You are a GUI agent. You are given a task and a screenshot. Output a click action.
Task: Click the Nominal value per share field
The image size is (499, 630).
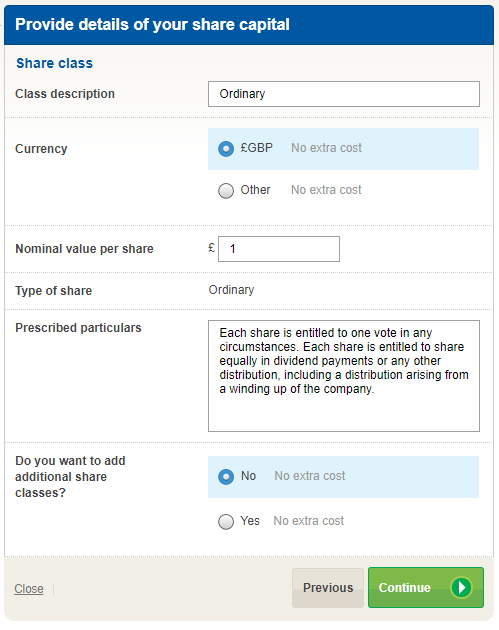[279, 249]
